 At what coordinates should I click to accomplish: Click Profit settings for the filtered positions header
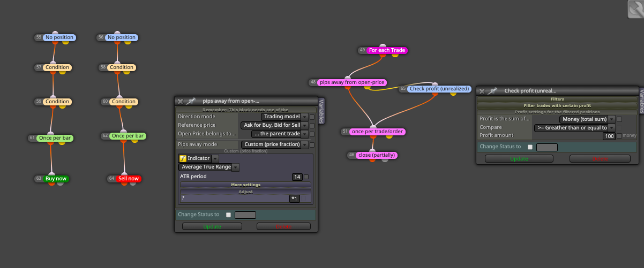pos(557,112)
